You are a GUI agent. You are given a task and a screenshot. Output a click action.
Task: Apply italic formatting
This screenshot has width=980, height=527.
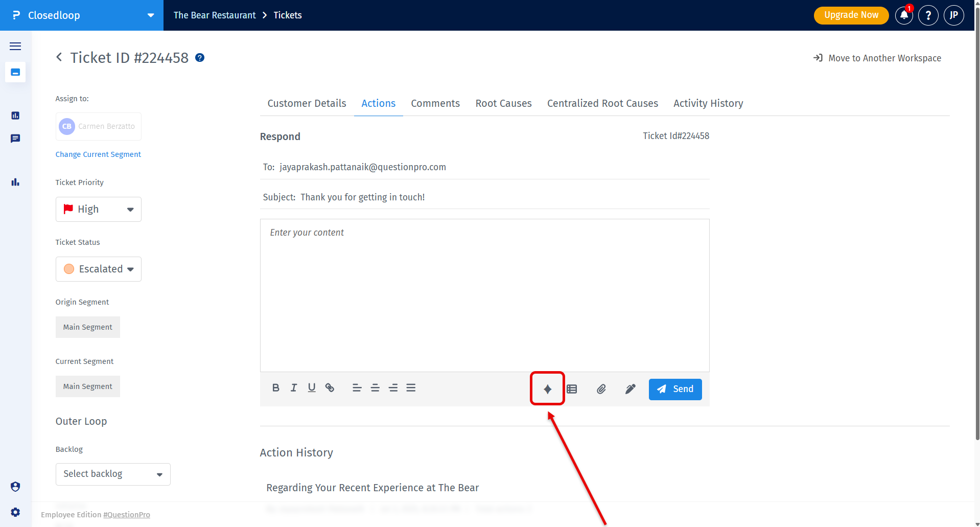293,388
